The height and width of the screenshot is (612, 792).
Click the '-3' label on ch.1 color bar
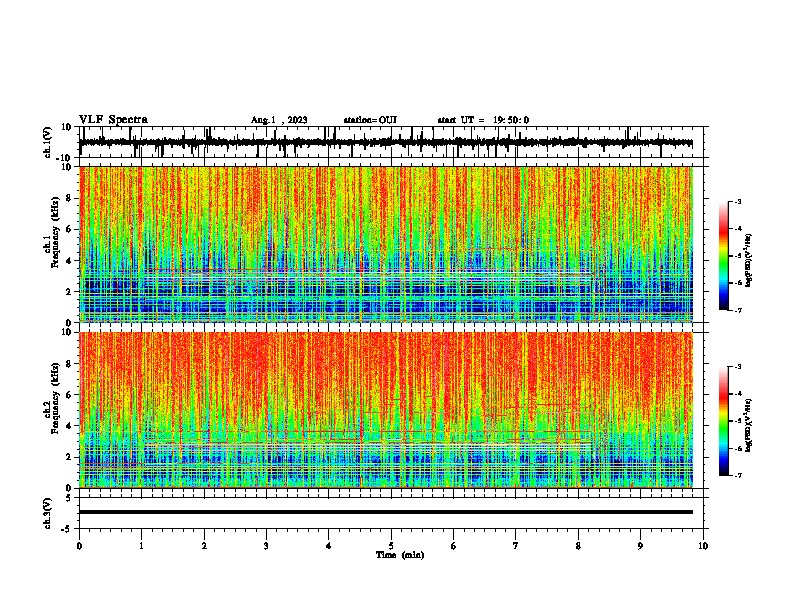point(738,201)
